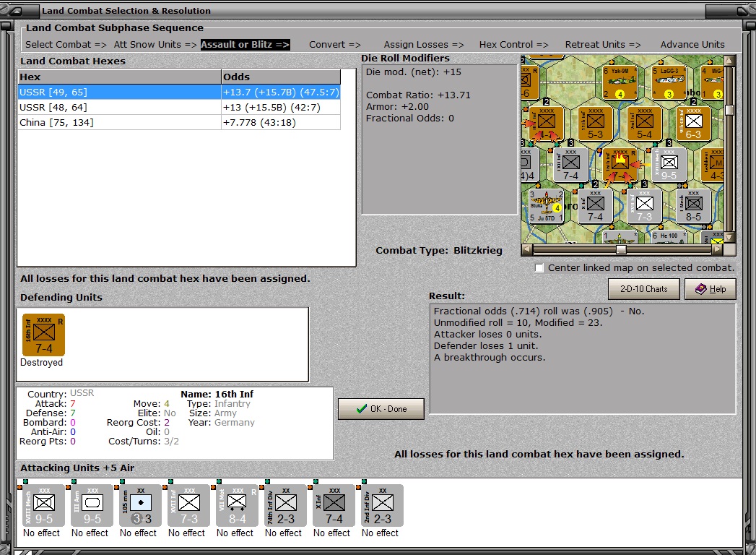Click the I Mech 8-5 counter on map
This screenshot has height=555, width=756.
point(693,206)
